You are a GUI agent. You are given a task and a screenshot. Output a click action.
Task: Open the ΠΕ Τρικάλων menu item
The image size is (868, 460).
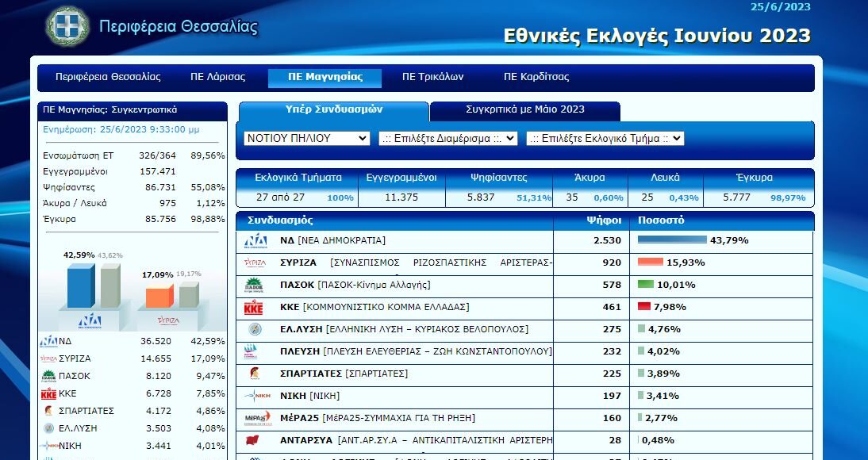433,77
